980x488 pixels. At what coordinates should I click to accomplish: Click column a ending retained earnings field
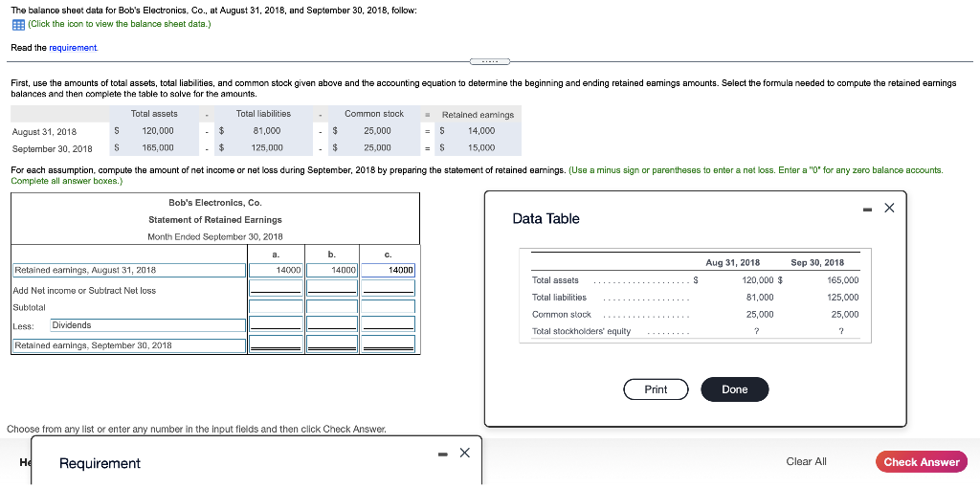[276, 344]
